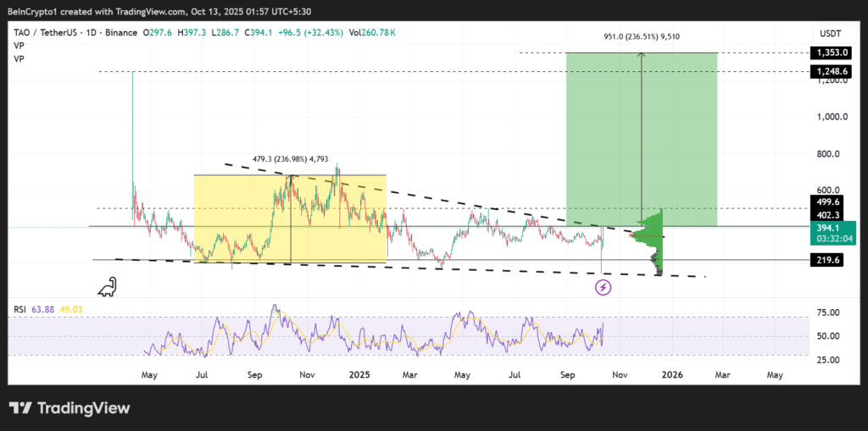Click the 2026 label on time axis
The height and width of the screenshot is (431, 868).
(x=672, y=373)
